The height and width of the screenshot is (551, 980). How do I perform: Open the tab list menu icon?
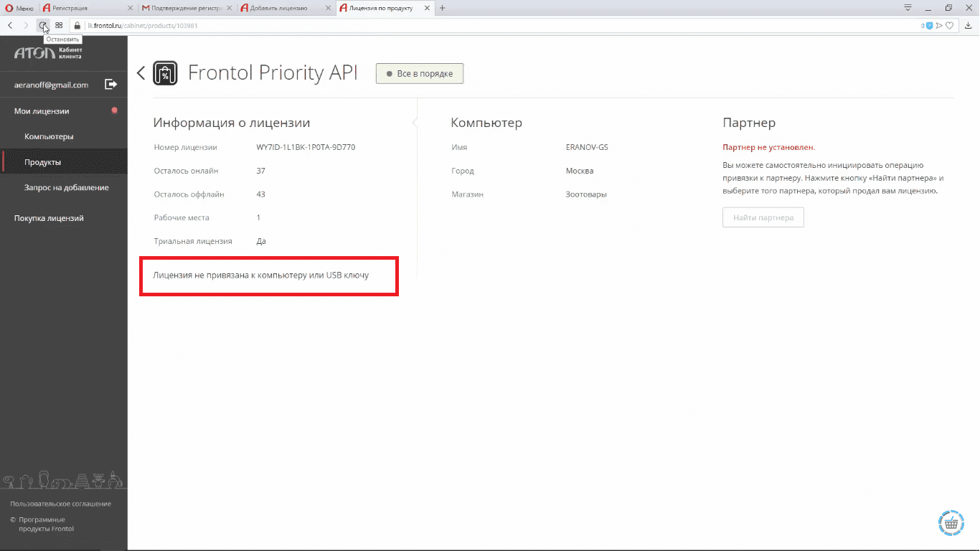pos(908,8)
